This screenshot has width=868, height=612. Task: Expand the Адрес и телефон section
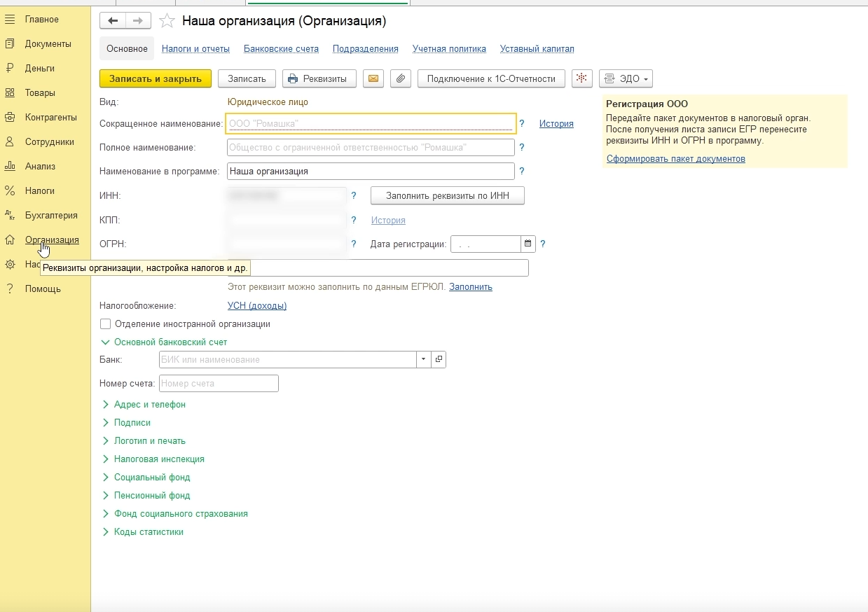[x=149, y=405]
